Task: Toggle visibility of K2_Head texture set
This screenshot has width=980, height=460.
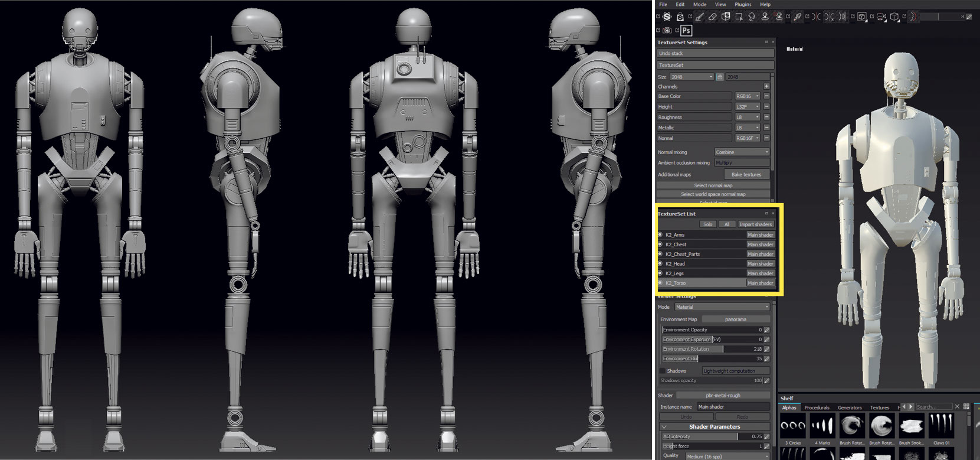Action: point(660,263)
